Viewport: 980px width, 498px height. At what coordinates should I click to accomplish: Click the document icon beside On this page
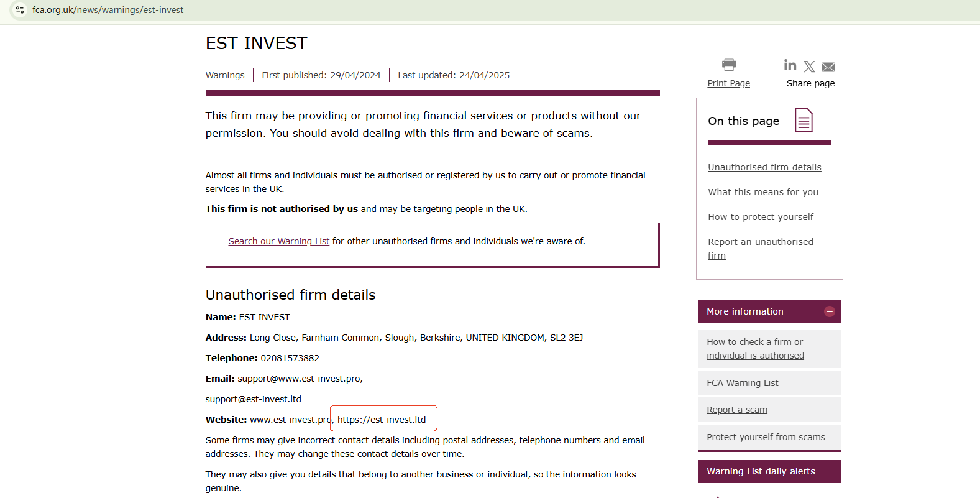point(804,121)
